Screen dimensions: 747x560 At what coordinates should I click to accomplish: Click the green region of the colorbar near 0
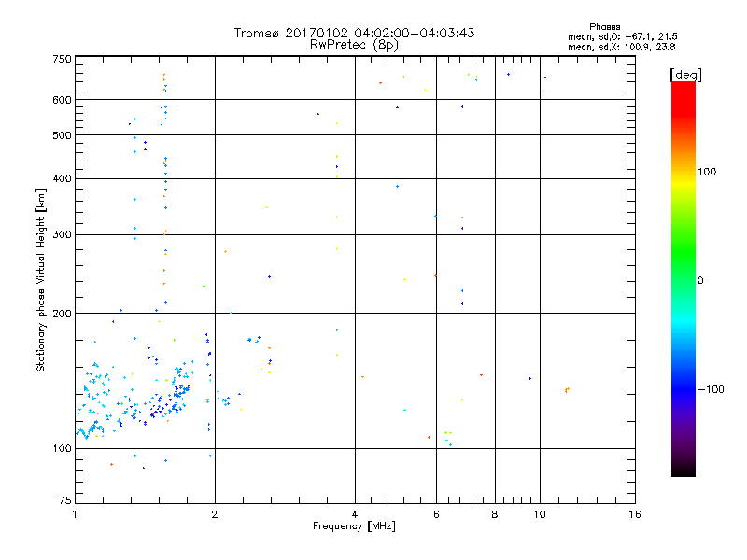684,267
